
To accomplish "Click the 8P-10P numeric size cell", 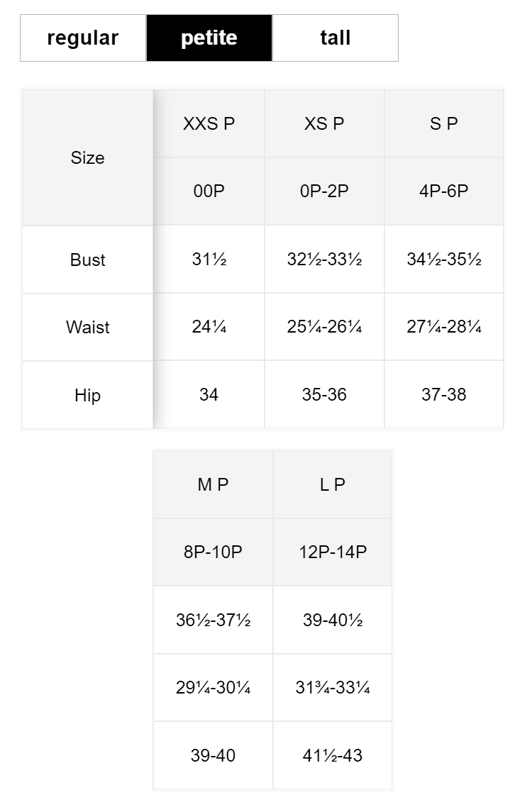I will click(213, 552).
